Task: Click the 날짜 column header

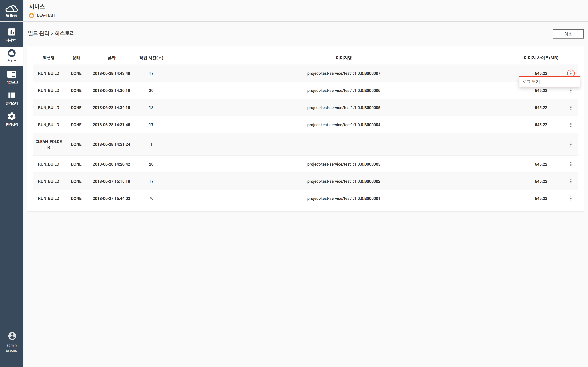Action: pyautogui.click(x=111, y=58)
